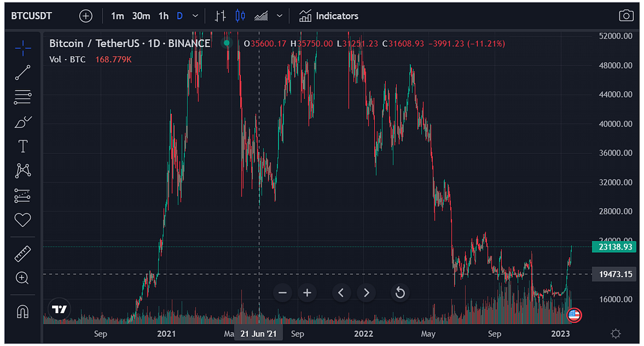Screen dimensions: 644x346
Task: Click the Bitcoin / TetherUS title
Action: pyautogui.click(x=130, y=44)
